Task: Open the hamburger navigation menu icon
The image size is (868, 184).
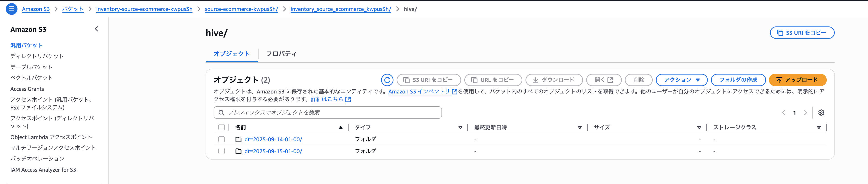Action: [x=11, y=9]
